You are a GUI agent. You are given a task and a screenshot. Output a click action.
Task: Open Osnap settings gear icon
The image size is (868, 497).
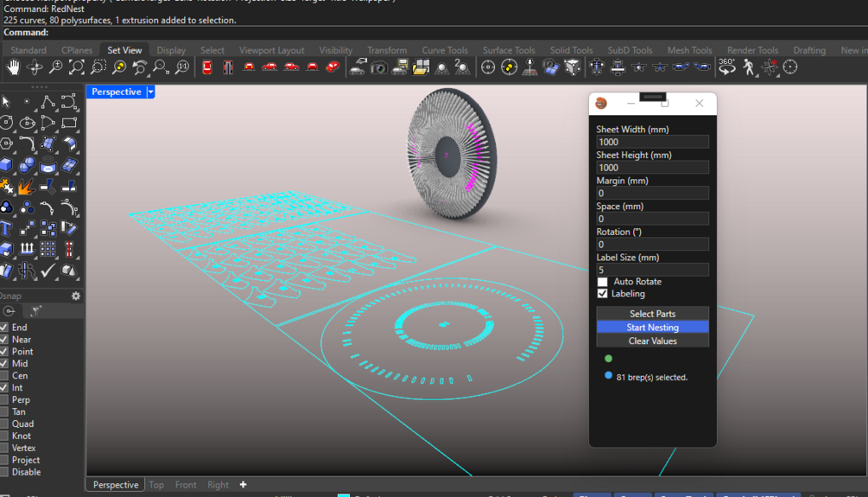(x=75, y=296)
